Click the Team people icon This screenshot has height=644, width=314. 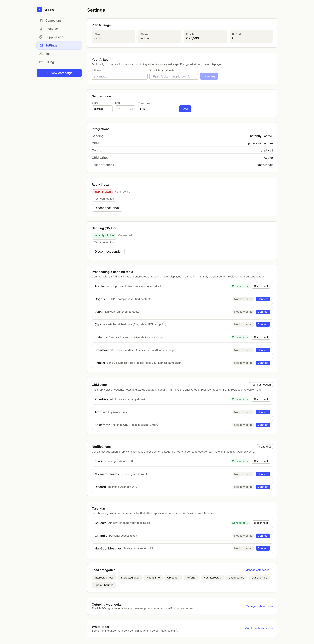(41, 54)
